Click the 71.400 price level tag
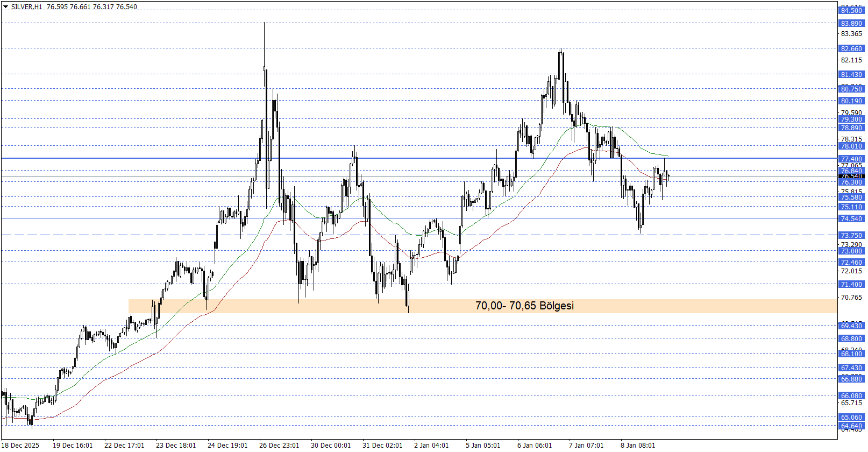Screen dimensions: 868x452 (x=851, y=284)
